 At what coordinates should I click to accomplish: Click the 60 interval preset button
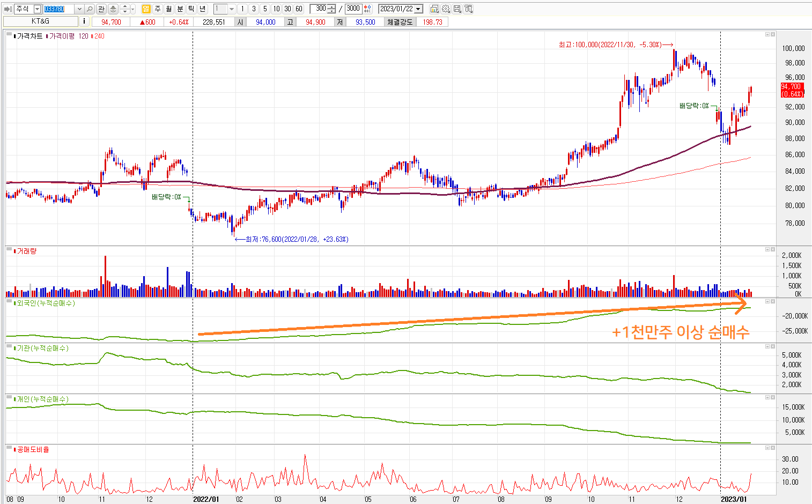tap(299, 9)
